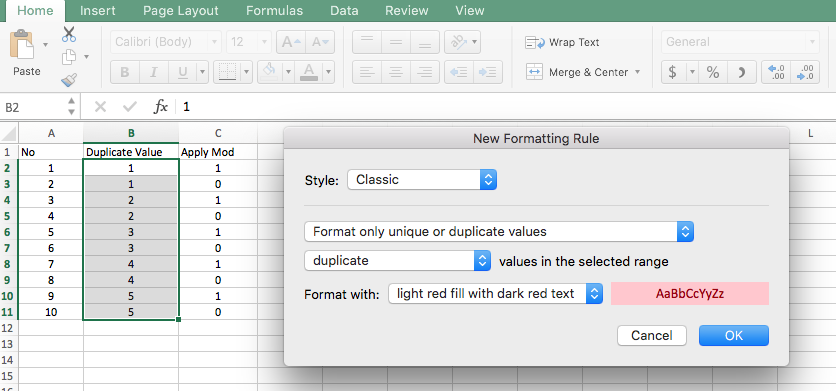Select the Format Painter brush icon

(x=69, y=79)
